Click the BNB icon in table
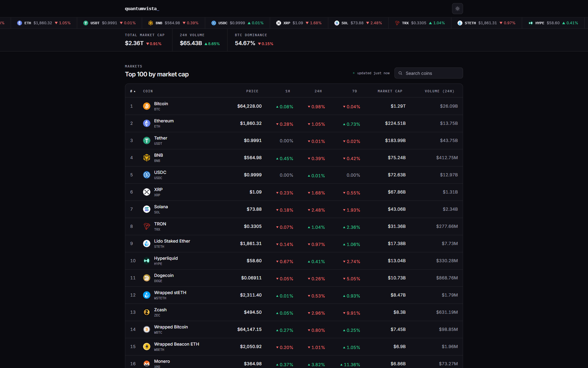This screenshot has height=368, width=588. pyautogui.click(x=147, y=158)
